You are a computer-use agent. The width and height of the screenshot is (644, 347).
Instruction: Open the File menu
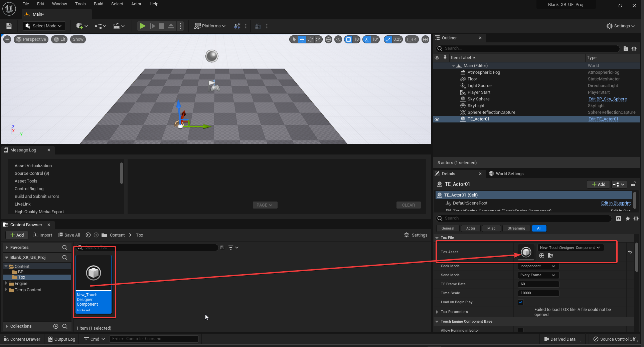(x=26, y=4)
